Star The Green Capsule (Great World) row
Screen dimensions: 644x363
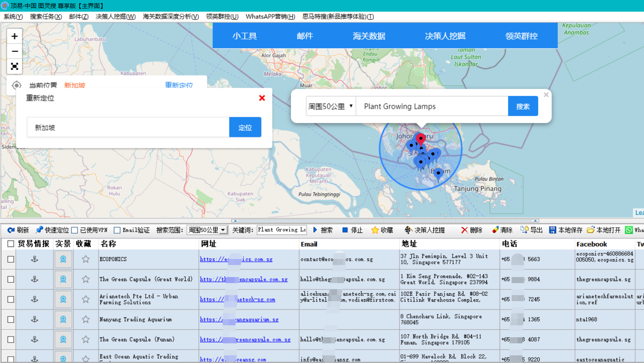click(85, 279)
